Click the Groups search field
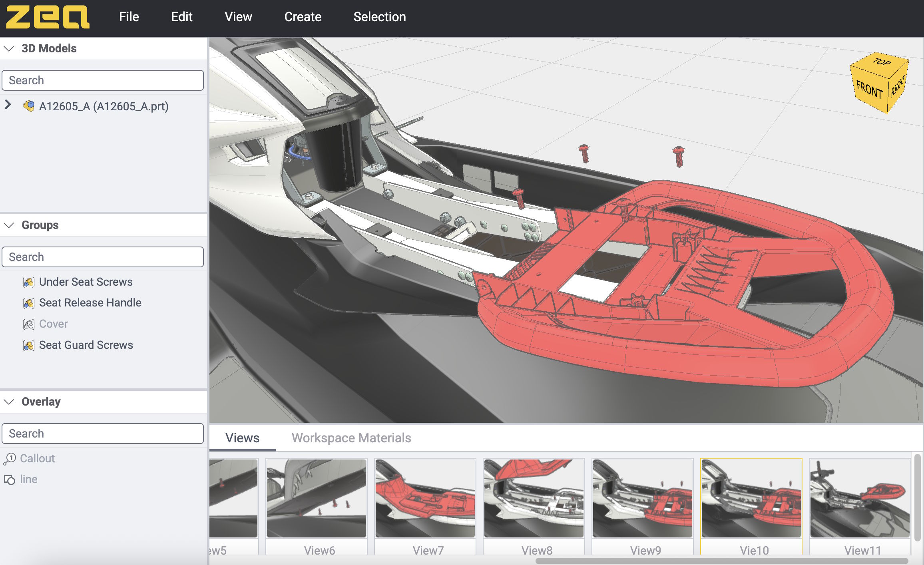 click(103, 257)
